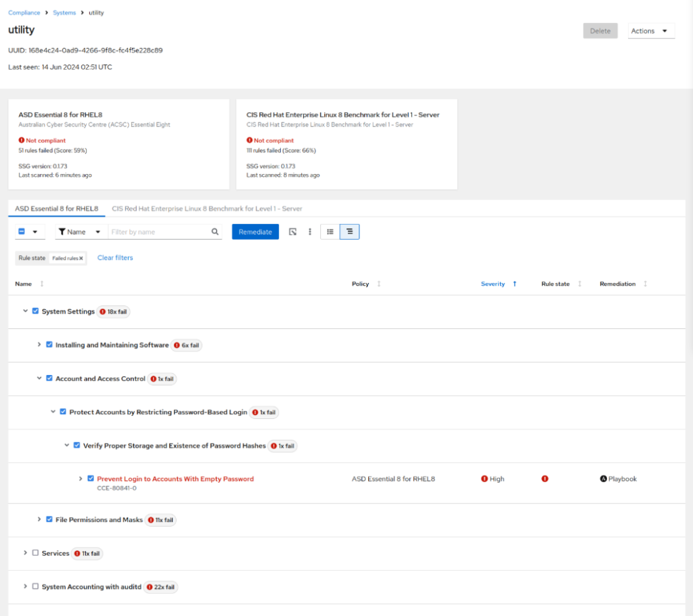The image size is (693, 616).
Task: Check the System Accounting with auditd checkbox
Action: point(35,586)
